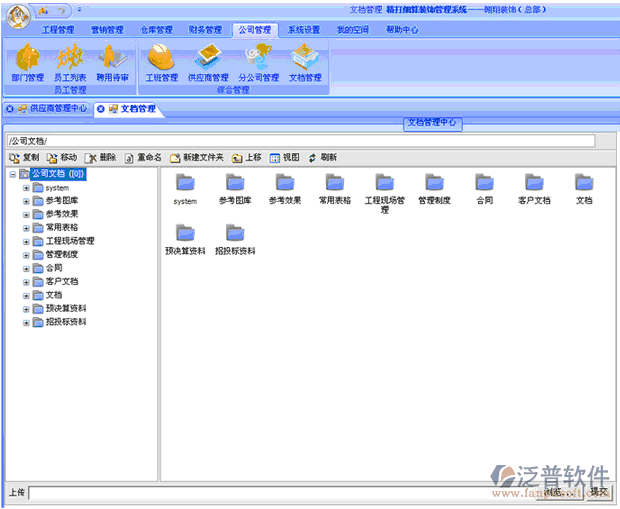Expand the 工程现场管理 tree node
The height and width of the screenshot is (509, 620).
pyautogui.click(x=27, y=241)
